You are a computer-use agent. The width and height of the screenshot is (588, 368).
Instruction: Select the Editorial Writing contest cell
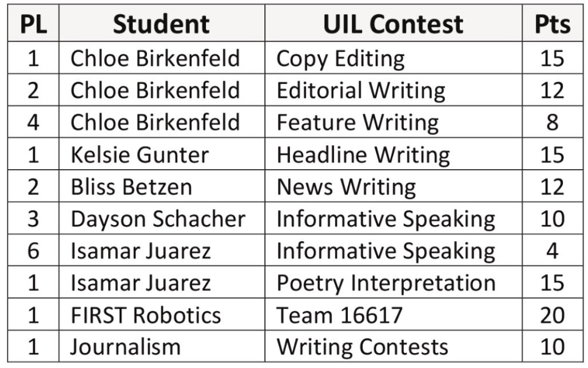click(x=394, y=90)
